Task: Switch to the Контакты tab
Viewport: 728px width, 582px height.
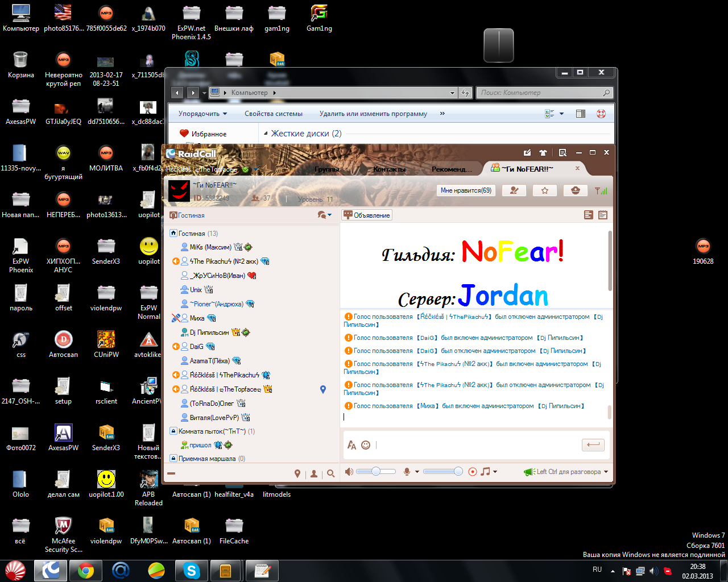Action: point(389,169)
